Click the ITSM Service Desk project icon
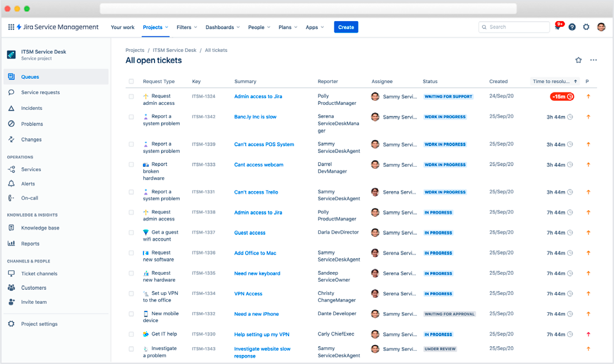The width and height of the screenshot is (614, 364). point(11,55)
